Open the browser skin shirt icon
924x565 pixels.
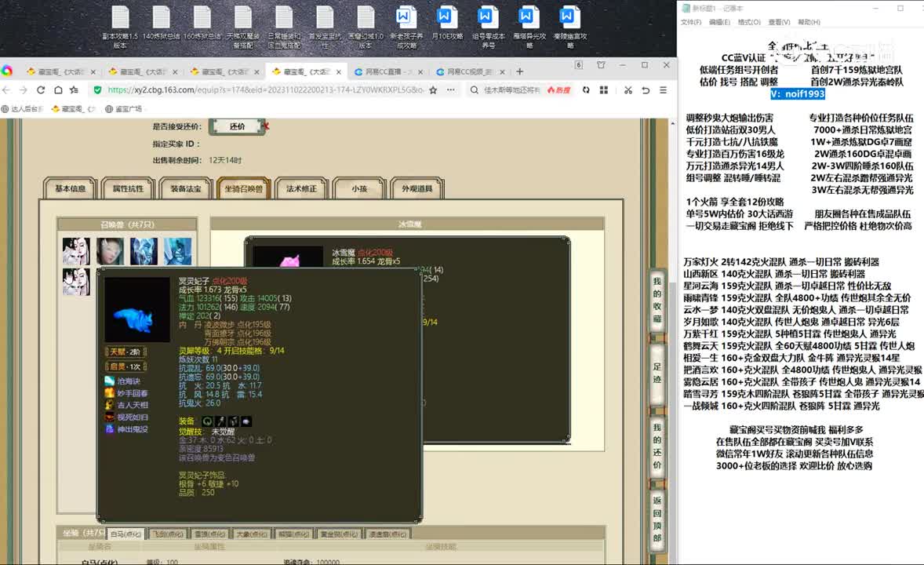click(601, 65)
